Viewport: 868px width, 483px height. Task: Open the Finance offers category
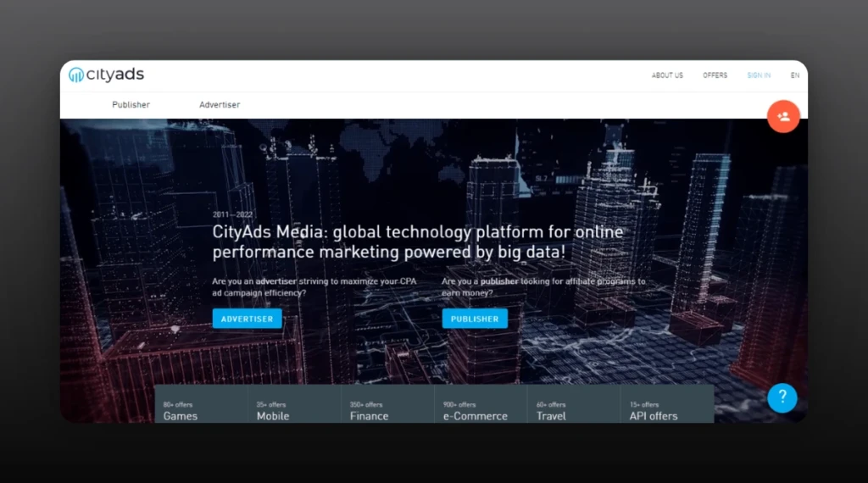387,404
